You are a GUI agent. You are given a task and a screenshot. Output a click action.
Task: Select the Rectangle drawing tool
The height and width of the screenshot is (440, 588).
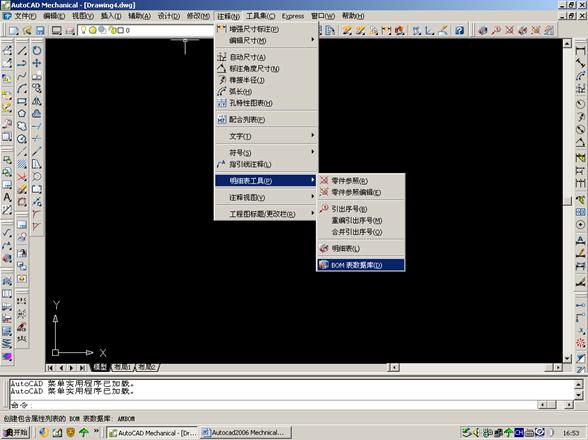(x=22, y=101)
